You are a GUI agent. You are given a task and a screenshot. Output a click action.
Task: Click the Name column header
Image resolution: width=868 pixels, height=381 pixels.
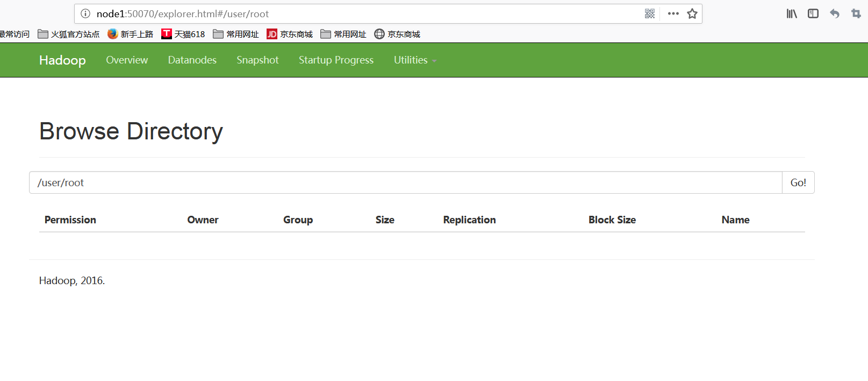coord(735,220)
